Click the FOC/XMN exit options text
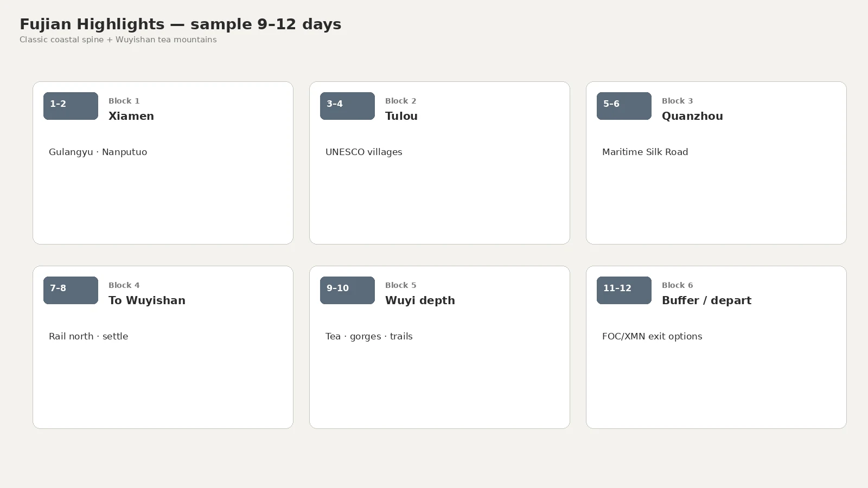868x488 pixels. click(652, 336)
